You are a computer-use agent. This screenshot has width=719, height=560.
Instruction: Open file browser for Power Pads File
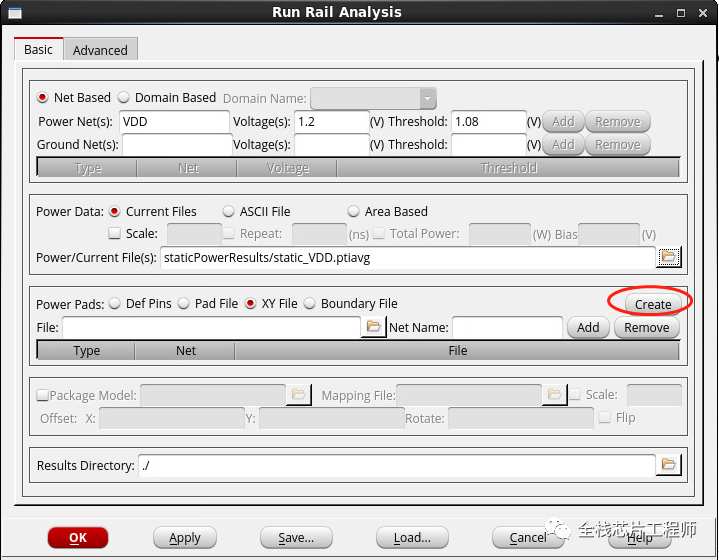pos(373,327)
